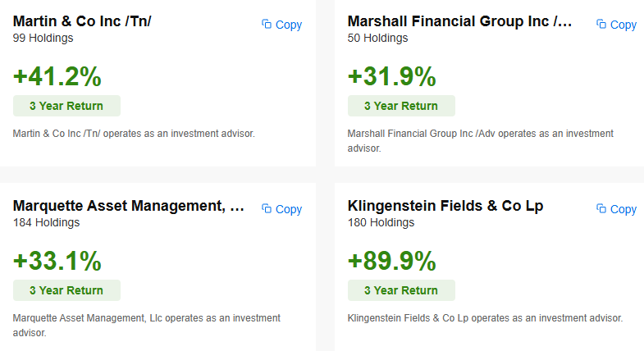644x351 pixels.
Task: Open the Martin & Co Inc /Tn/ title
Action: (82, 21)
